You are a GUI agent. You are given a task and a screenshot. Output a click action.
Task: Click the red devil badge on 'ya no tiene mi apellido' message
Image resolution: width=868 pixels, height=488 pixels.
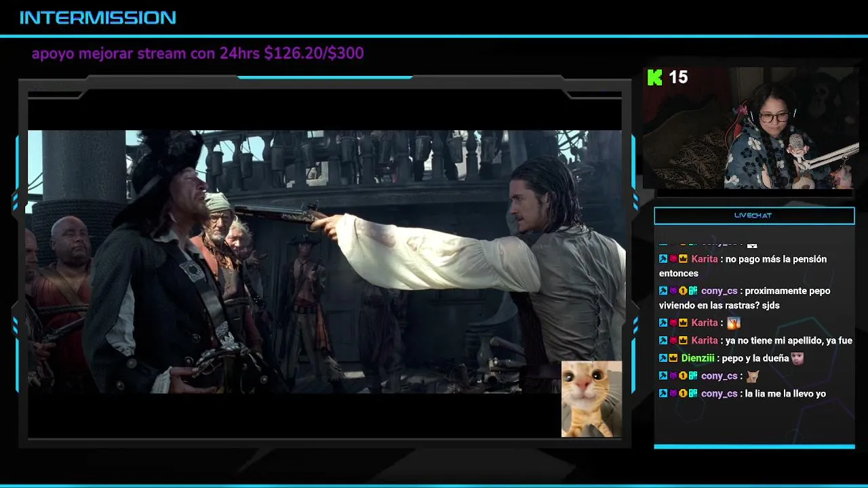673,340
